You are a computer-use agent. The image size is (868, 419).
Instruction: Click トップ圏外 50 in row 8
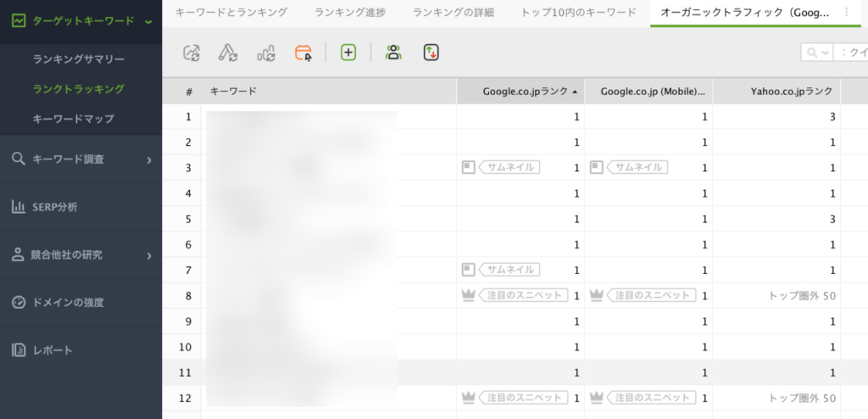coord(802,296)
